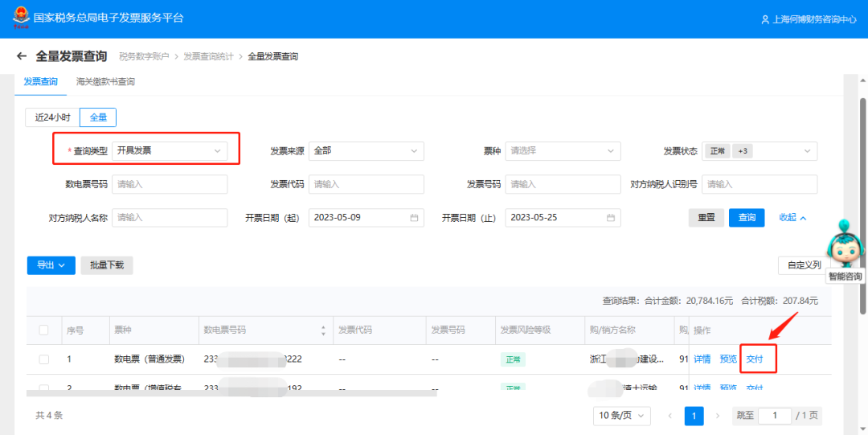Click calendar icon in 开票日期（起） field
The width and height of the screenshot is (868, 435).
(414, 218)
